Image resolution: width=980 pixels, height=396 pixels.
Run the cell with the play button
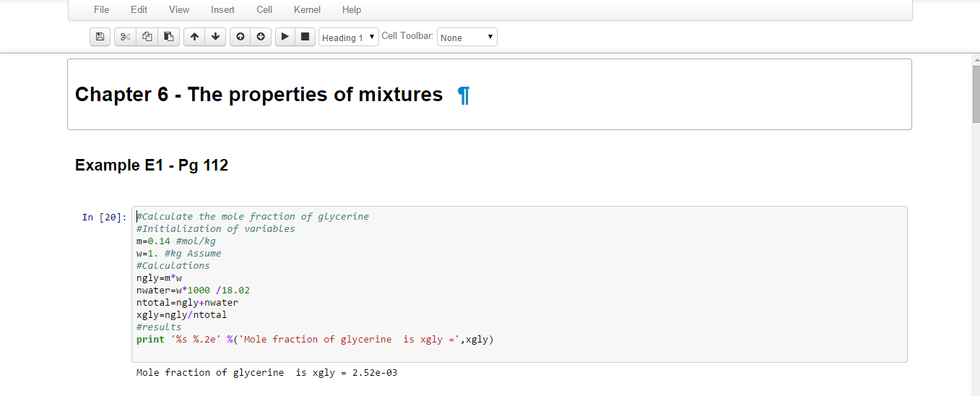point(285,37)
